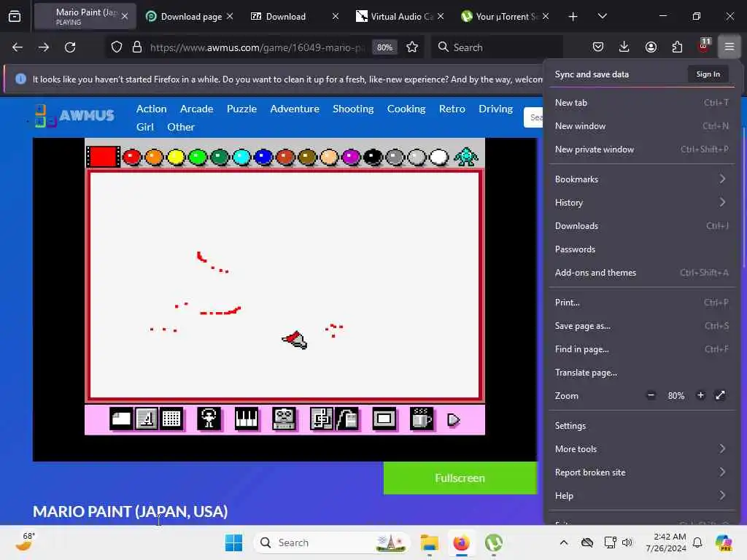Click the robot face animation tool

click(284, 419)
